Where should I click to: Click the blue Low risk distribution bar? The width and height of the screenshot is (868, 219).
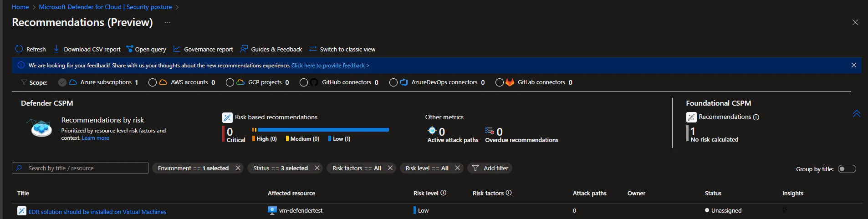point(323,130)
